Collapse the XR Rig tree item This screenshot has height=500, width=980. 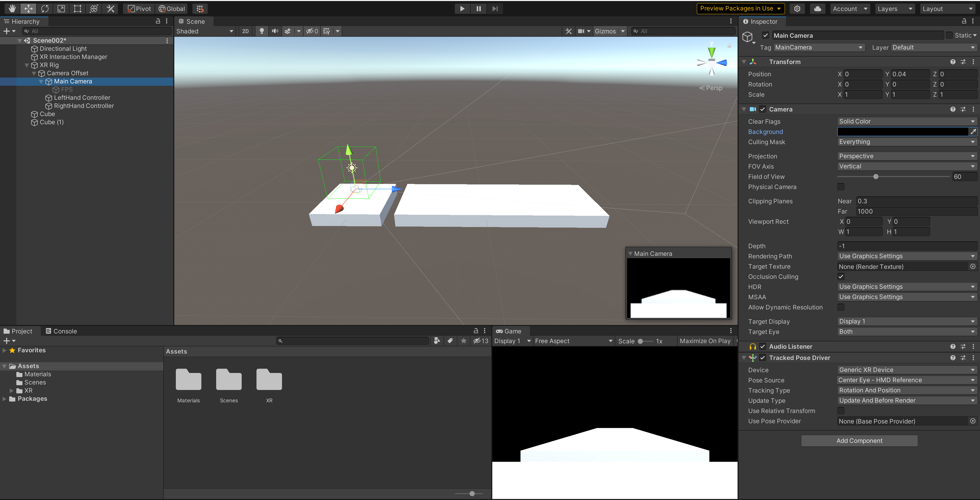tap(27, 65)
